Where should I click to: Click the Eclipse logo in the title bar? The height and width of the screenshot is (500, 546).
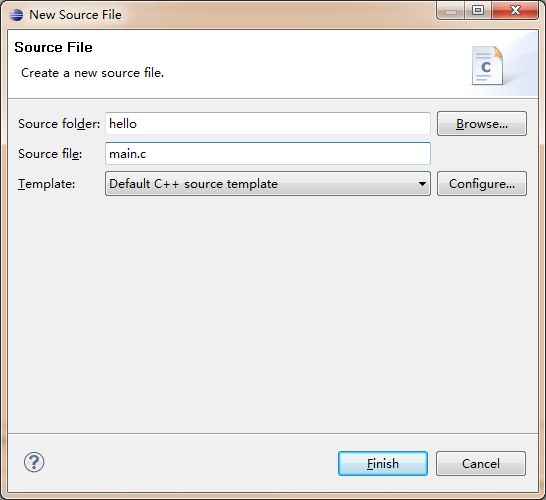tap(16, 15)
